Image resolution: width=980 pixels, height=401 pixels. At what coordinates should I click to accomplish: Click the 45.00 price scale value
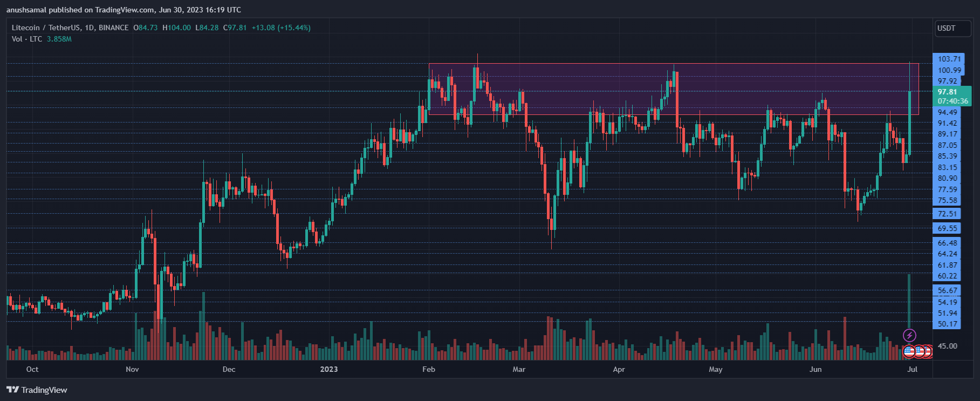point(948,346)
